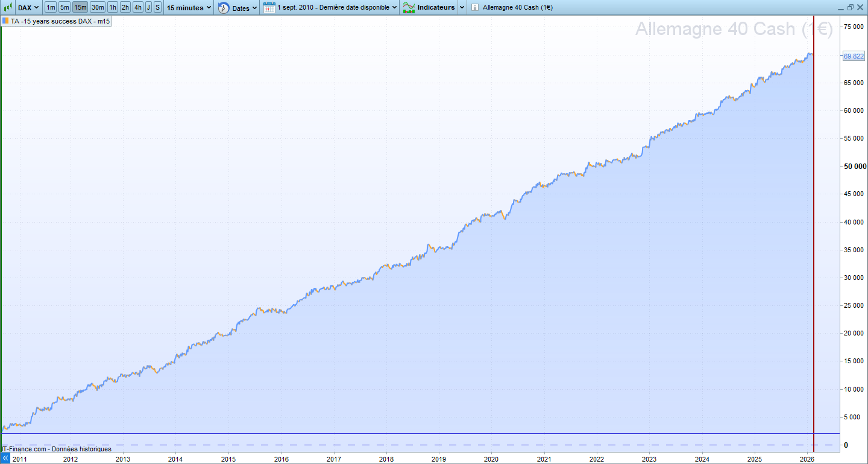
Task: Click the calendar date range icon
Action: (269, 8)
